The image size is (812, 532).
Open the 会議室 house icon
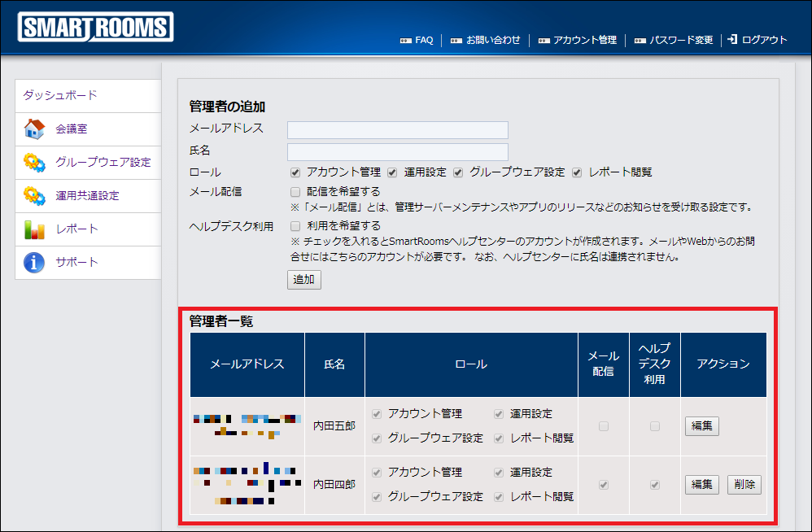(34, 129)
